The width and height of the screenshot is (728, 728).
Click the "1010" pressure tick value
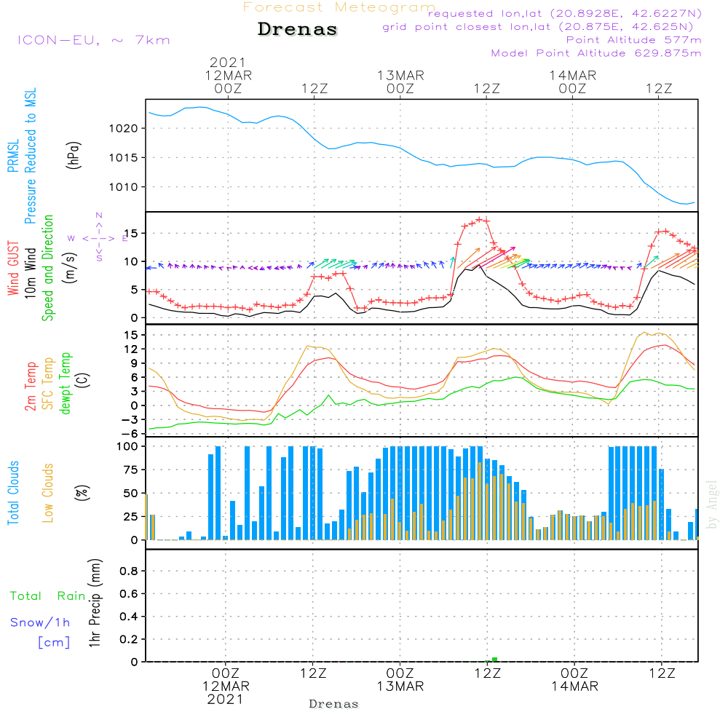tap(124, 187)
